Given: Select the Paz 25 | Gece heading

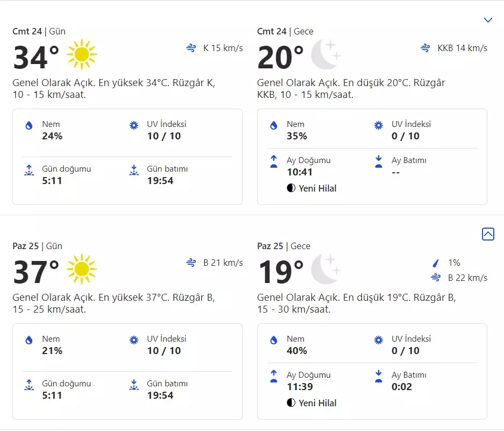Looking at the screenshot, I should point(283,246).
